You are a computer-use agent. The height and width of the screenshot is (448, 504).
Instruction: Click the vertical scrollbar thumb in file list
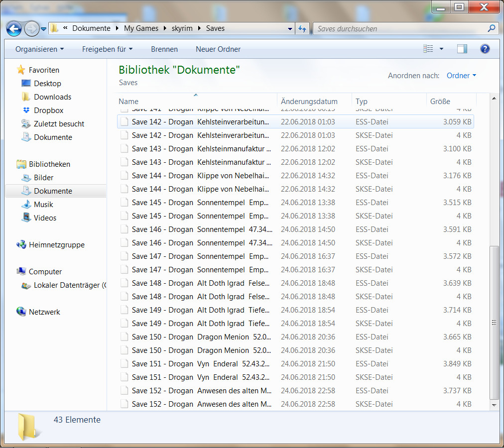tap(494, 322)
